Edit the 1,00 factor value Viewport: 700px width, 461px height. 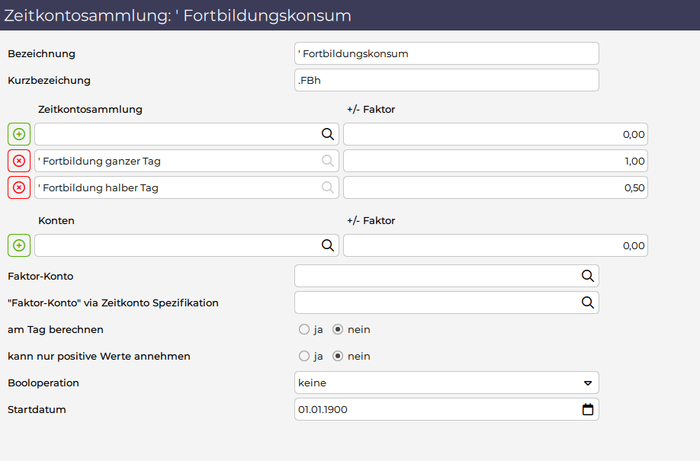(496, 161)
